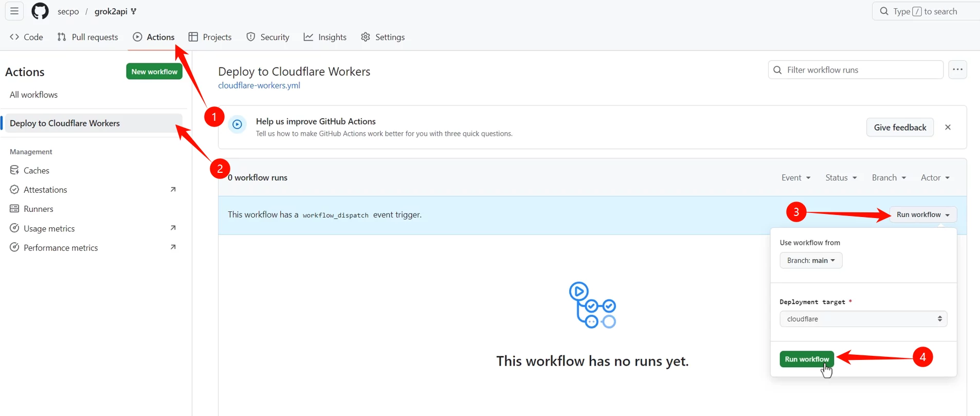This screenshot has width=980, height=416.
Task: Open the Deployment target cloudflare select
Action: pyautogui.click(x=863, y=319)
